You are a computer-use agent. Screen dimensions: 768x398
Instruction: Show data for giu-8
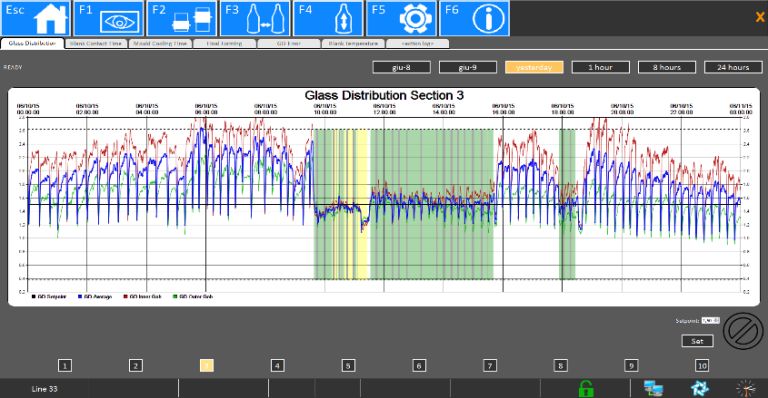click(x=401, y=67)
